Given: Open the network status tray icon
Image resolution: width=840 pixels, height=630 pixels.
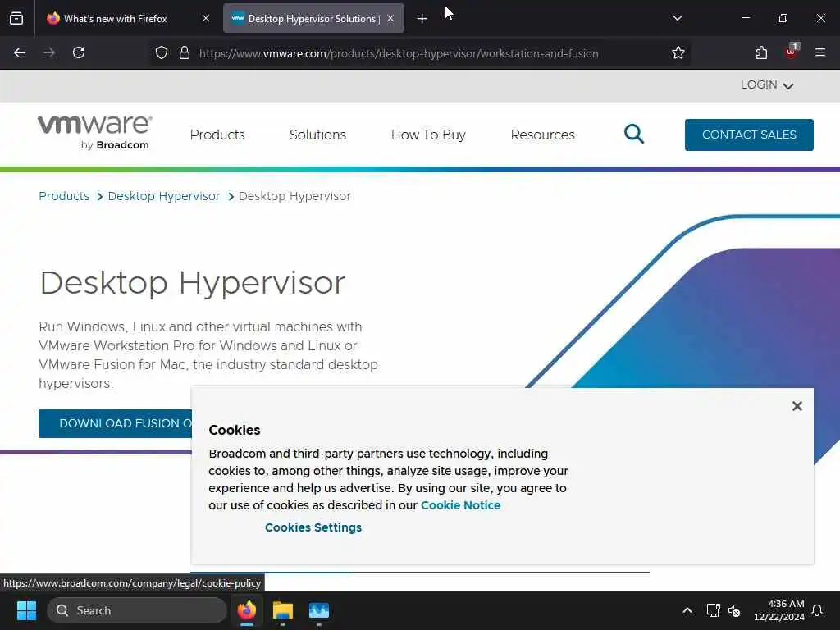Looking at the screenshot, I should (714, 610).
